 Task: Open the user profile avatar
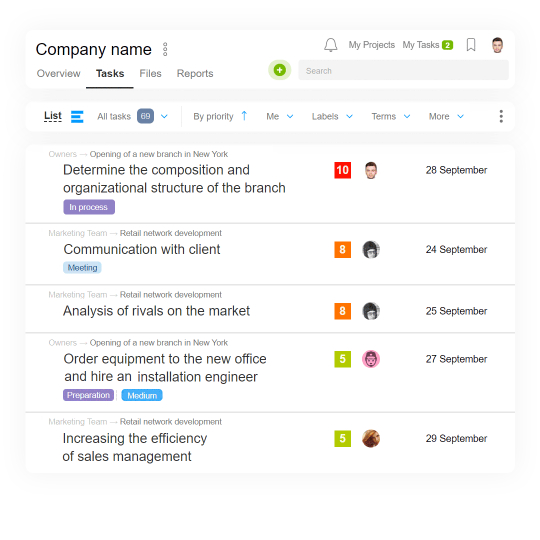click(497, 45)
